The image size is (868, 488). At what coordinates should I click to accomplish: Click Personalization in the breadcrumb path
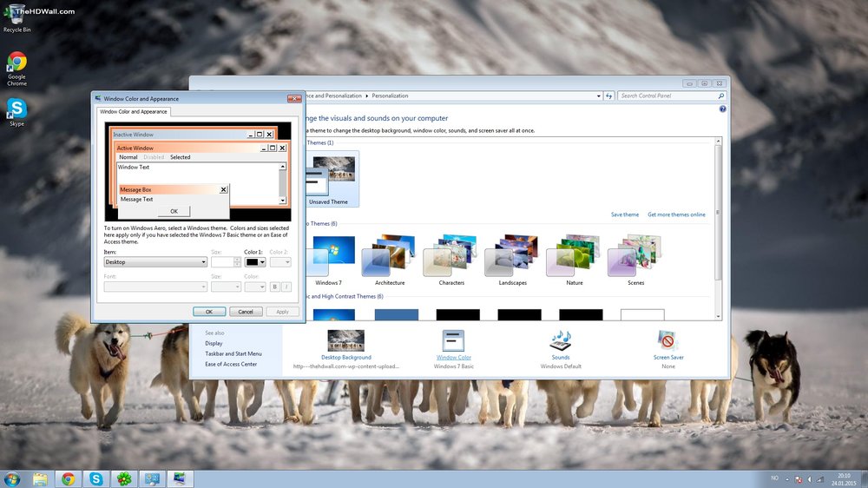[391, 96]
